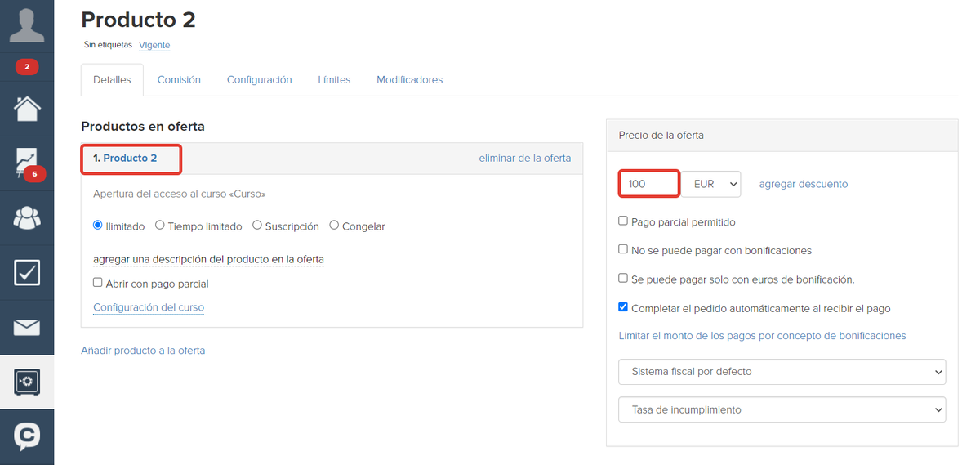980x465 pixels.
Task: Click the Sin etiquetas label
Action: click(108, 45)
